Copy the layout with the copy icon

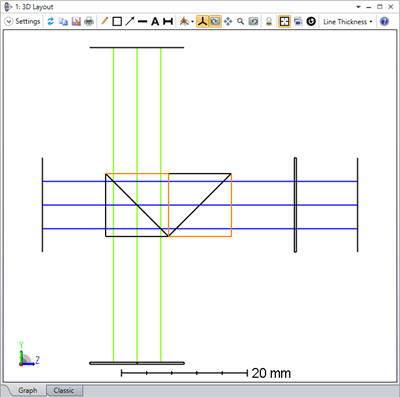[63, 22]
